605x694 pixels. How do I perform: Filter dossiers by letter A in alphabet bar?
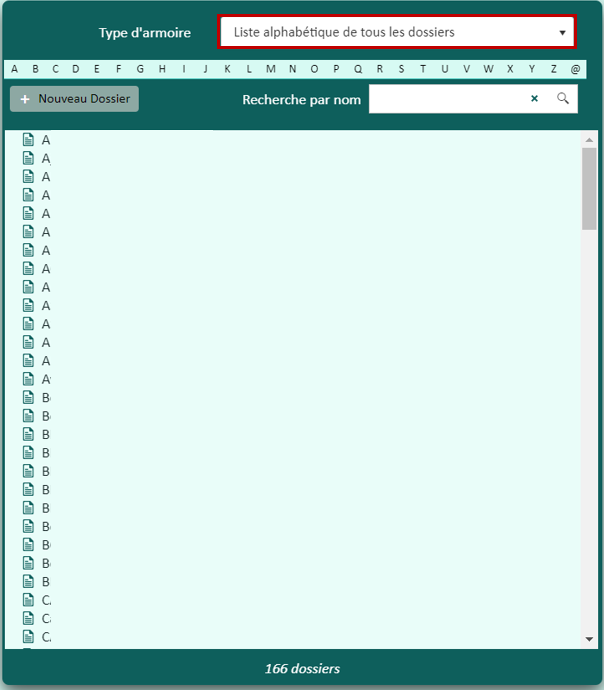(x=14, y=69)
